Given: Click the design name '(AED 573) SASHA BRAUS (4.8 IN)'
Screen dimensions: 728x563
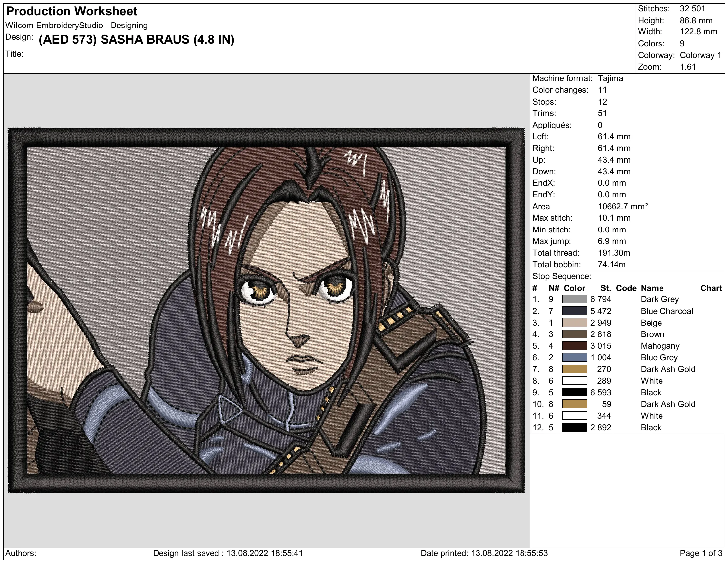Looking at the screenshot, I should [x=136, y=40].
